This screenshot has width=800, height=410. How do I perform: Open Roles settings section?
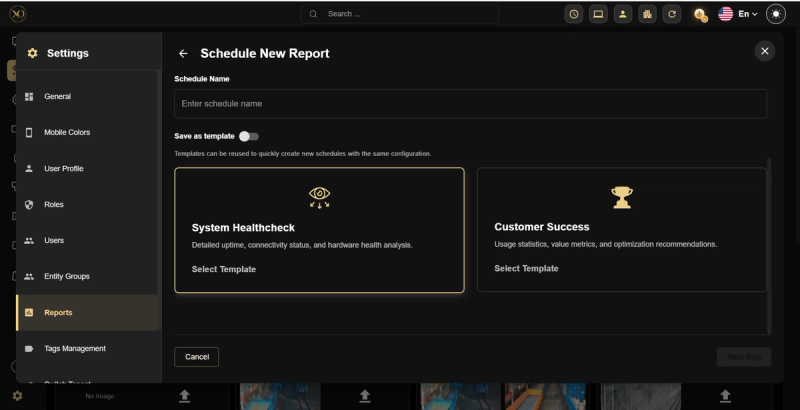(87, 204)
